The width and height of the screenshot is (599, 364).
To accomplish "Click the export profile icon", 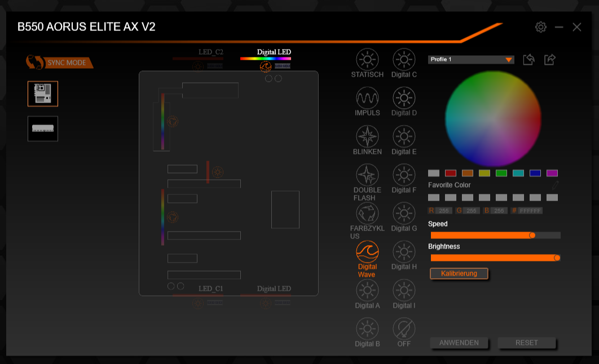I will point(550,60).
